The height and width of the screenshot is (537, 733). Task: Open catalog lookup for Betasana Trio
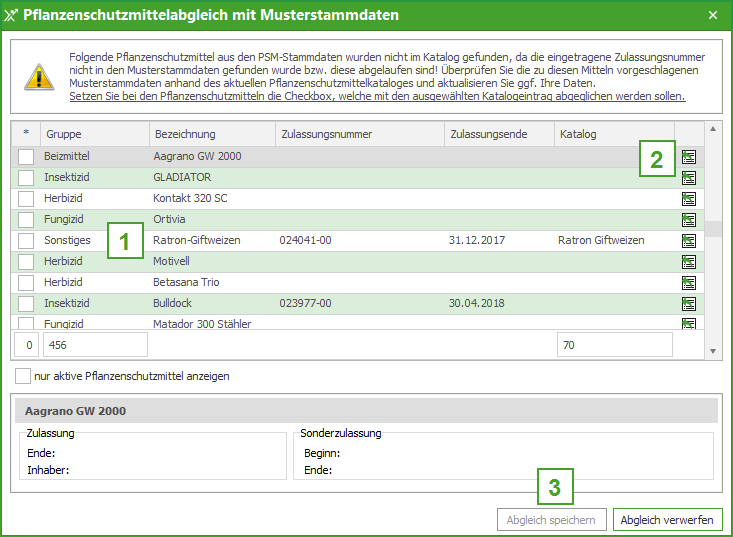pyautogui.click(x=689, y=283)
